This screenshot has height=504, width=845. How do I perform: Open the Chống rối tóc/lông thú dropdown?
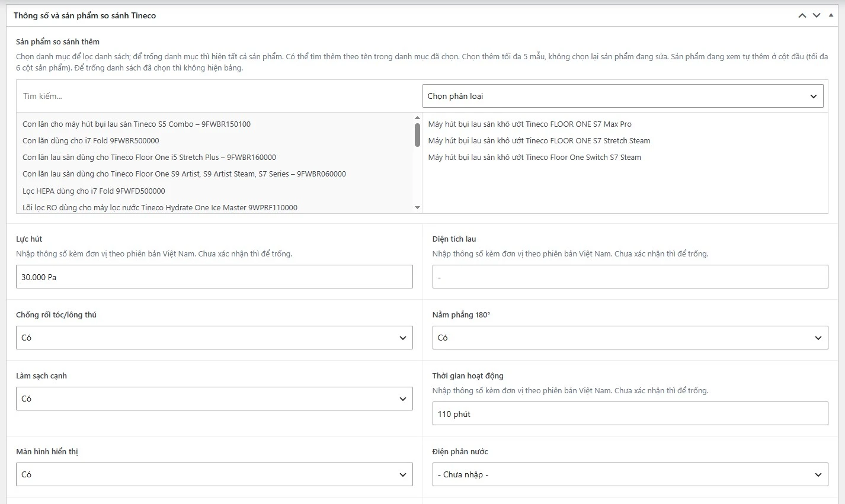click(x=215, y=338)
